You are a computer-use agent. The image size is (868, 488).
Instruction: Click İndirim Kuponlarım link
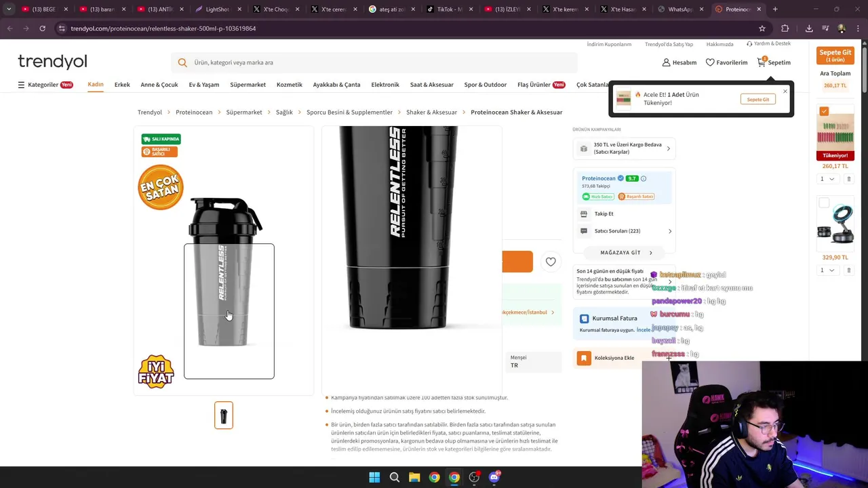click(609, 44)
